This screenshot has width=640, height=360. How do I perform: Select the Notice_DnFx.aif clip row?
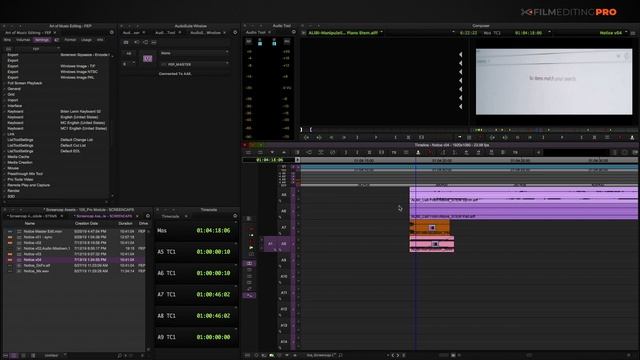[x=74, y=265]
